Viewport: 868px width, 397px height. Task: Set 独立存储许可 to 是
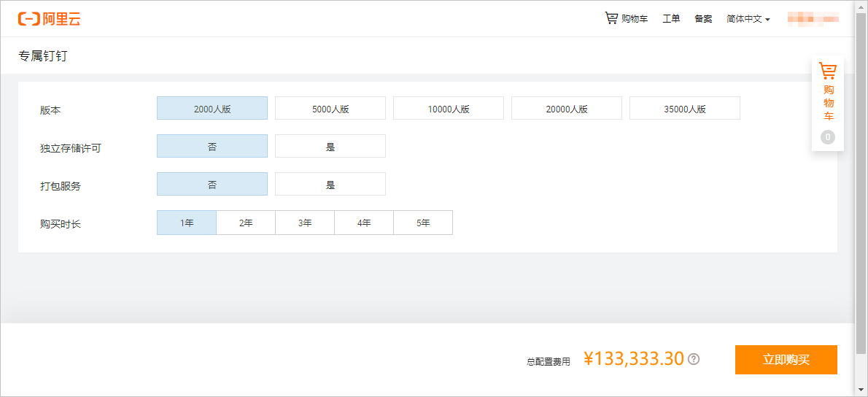[330, 146]
